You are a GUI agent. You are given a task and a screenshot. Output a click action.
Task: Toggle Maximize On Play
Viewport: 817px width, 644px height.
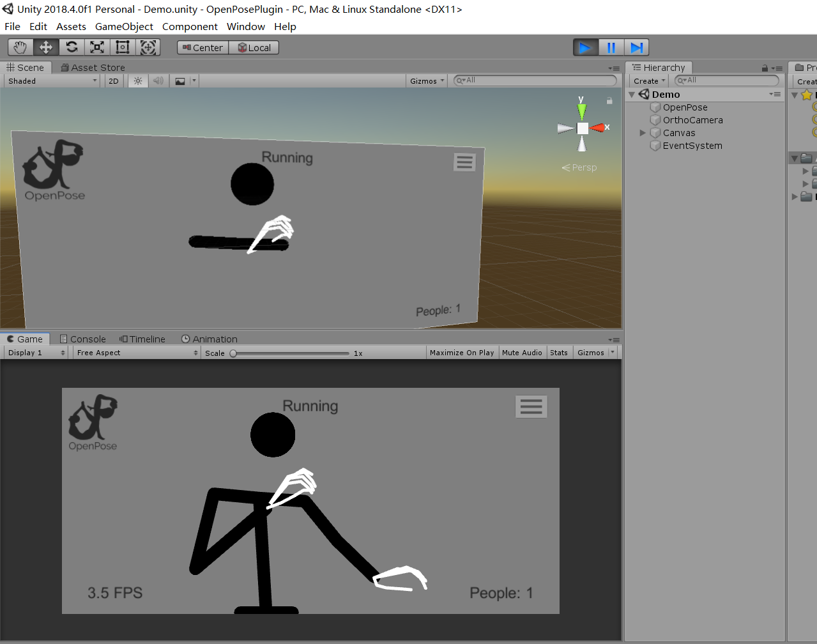pos(462,352)
